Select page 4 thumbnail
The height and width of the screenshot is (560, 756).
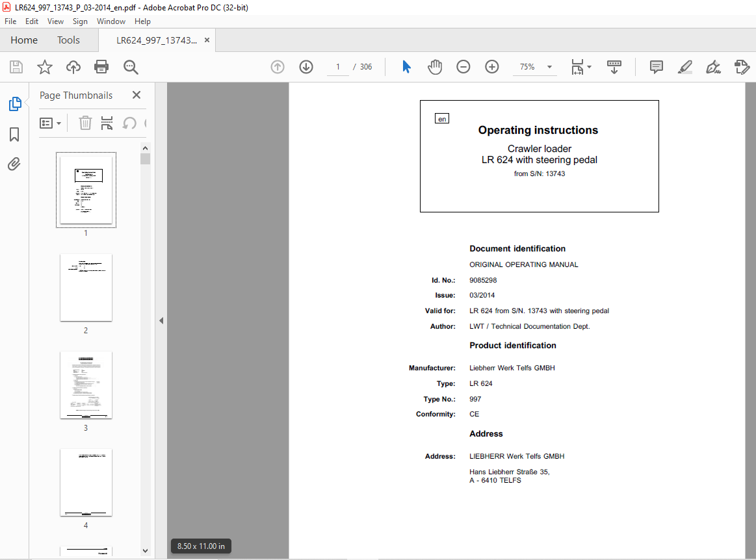pos(86,483)
